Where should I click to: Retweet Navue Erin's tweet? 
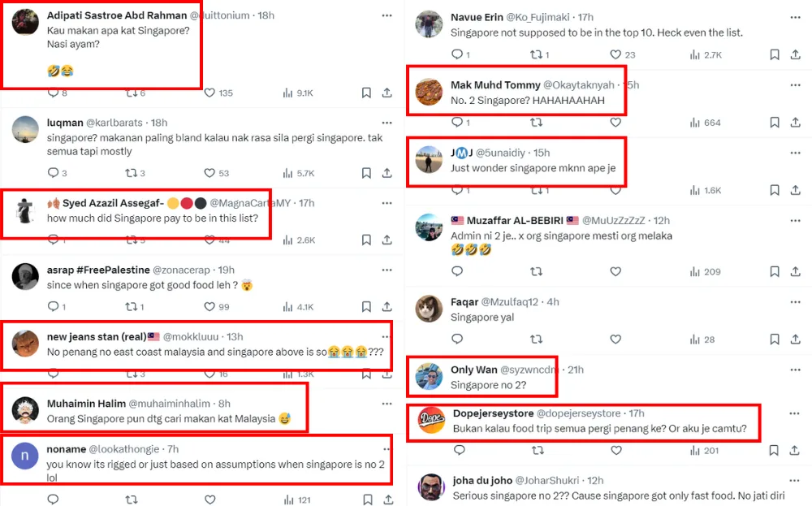click(x=536, y=54)
